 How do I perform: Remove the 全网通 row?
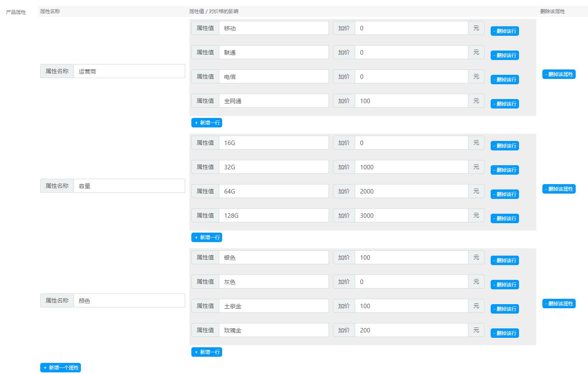(x=505, y=104)
